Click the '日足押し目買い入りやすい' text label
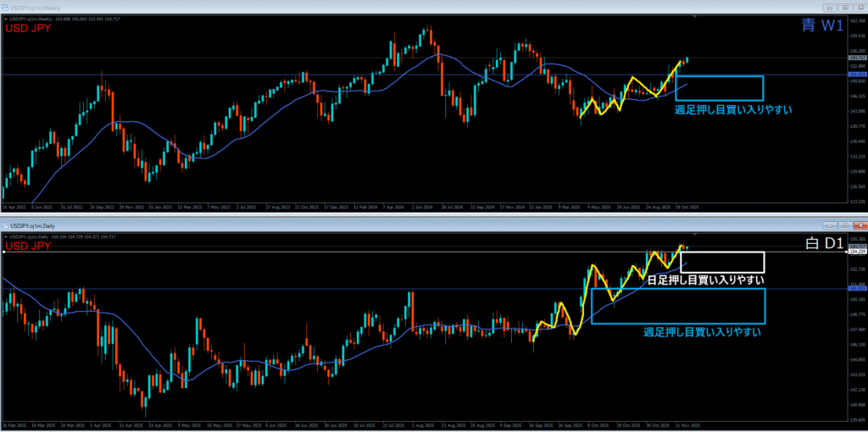 705,280
